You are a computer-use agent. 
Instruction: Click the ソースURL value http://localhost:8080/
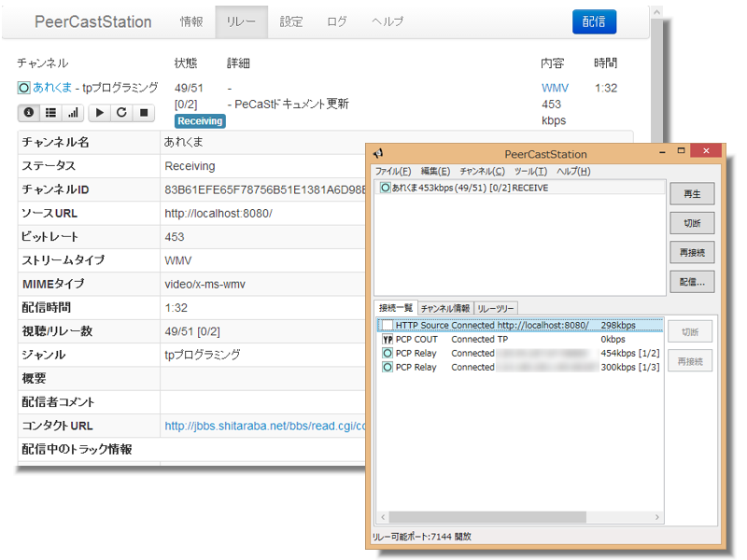click(x=218, y=214)
